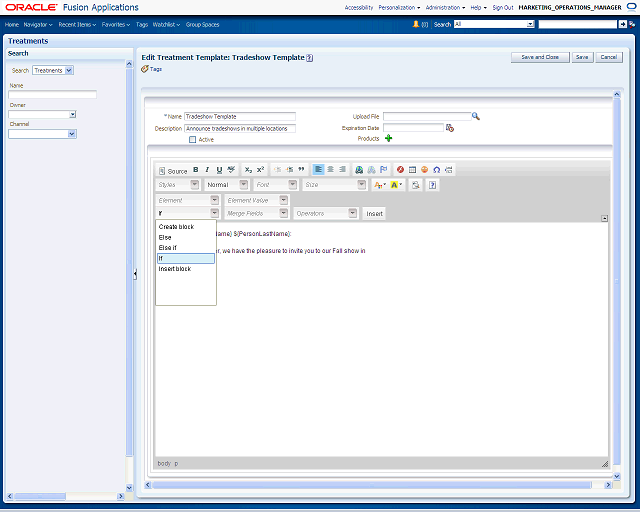Open the Expiration Date calendar picker
This screenshot has width=640, height=512.
pos(450,128)
